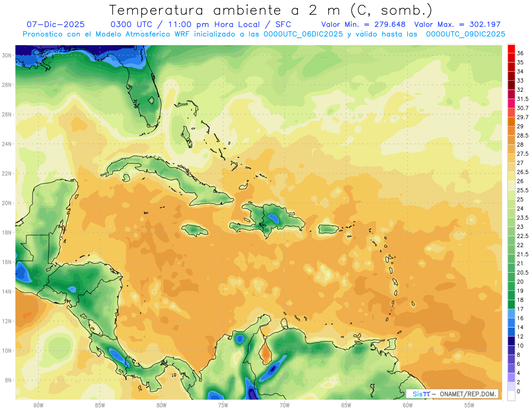This screenshot has width=532, height=411.
Task: Click the '60W' longitude label
Action: 408,405
